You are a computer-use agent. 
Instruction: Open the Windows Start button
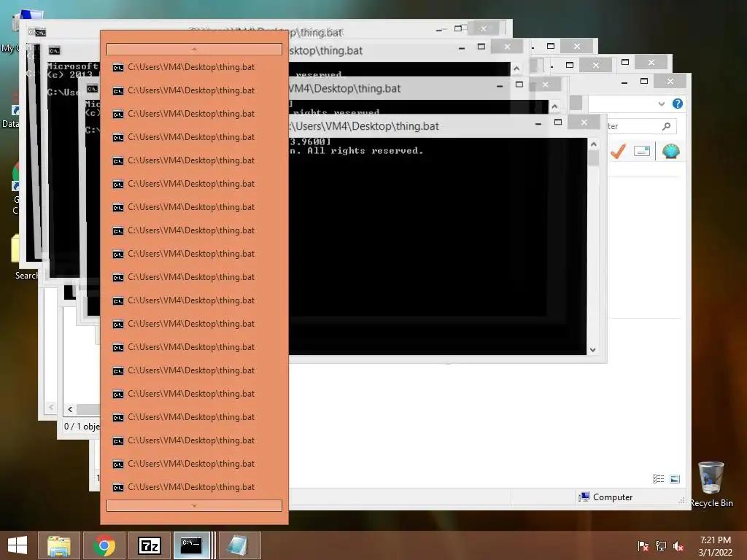(18, 545)
